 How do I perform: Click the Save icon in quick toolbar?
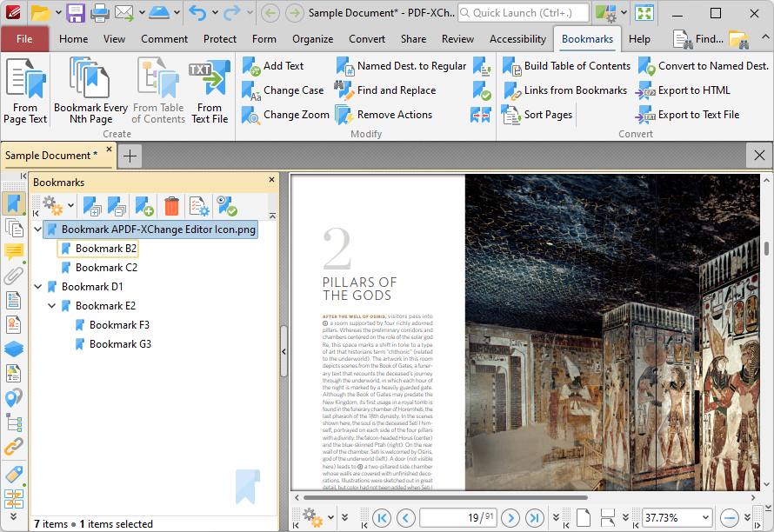76,13
